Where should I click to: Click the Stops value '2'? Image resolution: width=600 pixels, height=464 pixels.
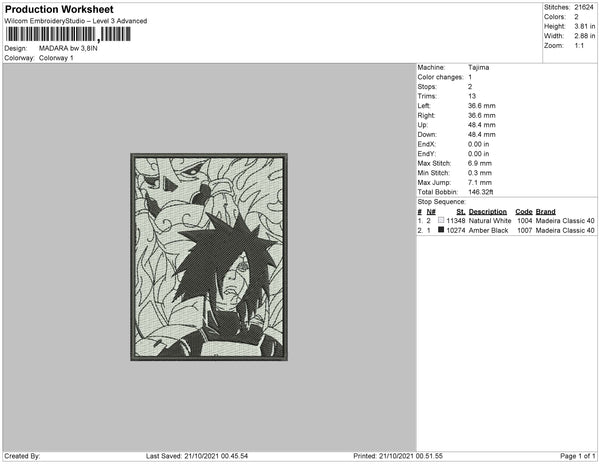470,86
